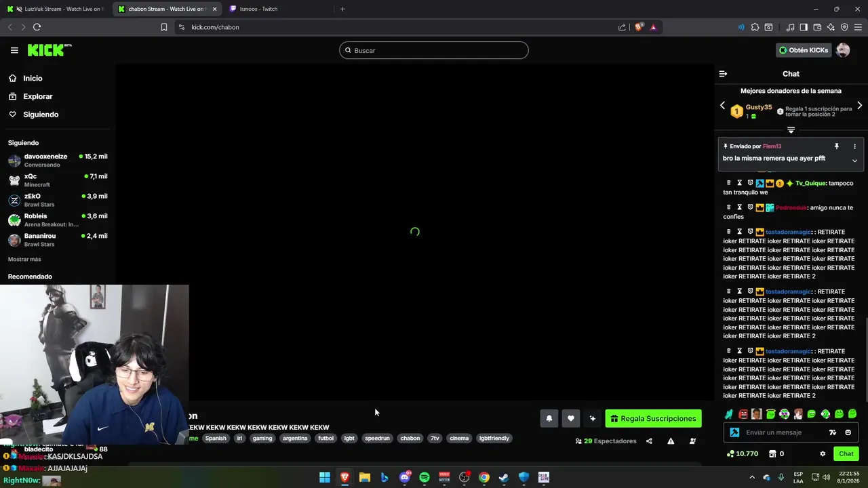The width and height of the screenshot is (868, 488).
Task: Click Mostrar más in the Siguiendo list
Action: [24, 260]
